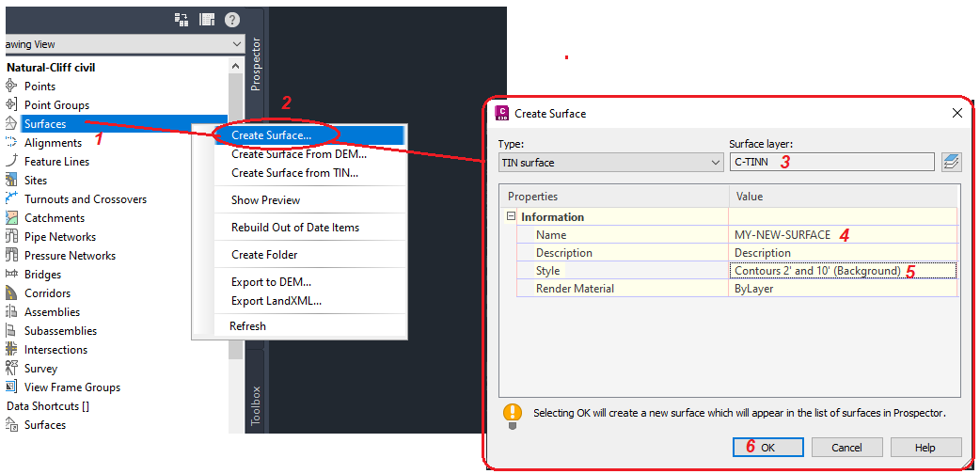
Task: Click the Sites tree icon
Action: 11,180
